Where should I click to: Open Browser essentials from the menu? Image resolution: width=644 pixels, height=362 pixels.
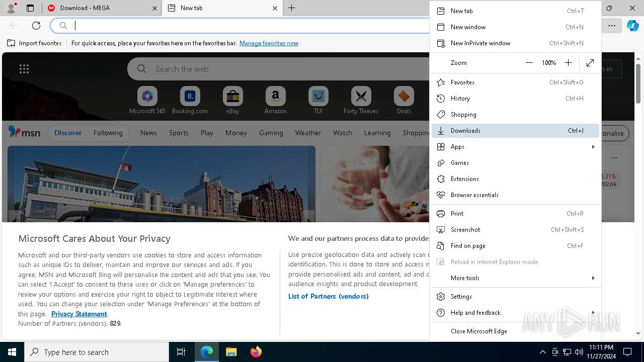pyautogui.click(x=515, y=195)
